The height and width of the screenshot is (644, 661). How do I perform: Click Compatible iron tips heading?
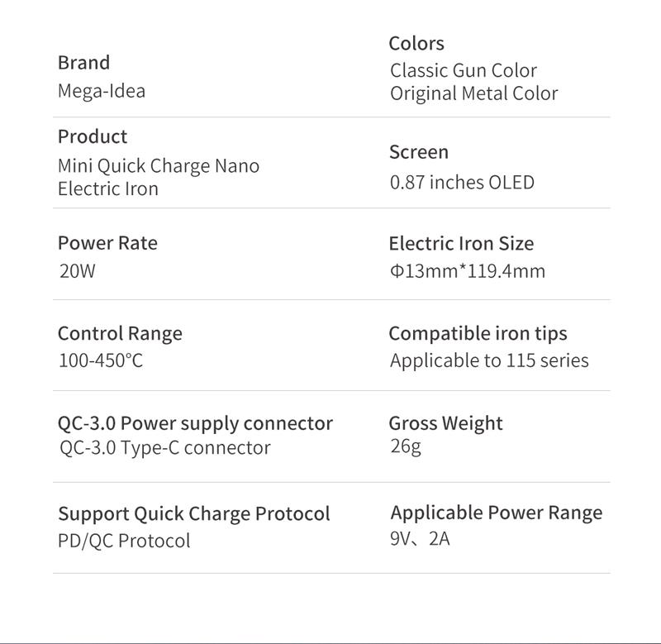[x=478, y=334]
